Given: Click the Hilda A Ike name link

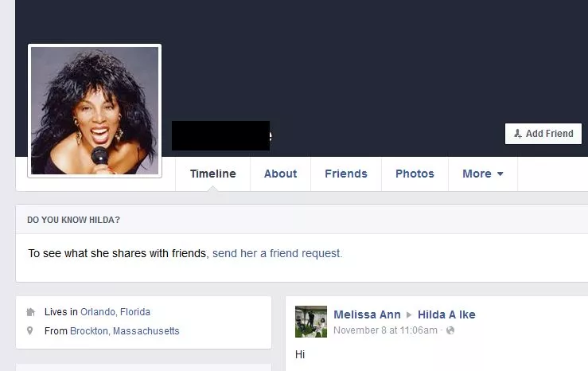Looking at the screenshot, I should coord(446,314).
